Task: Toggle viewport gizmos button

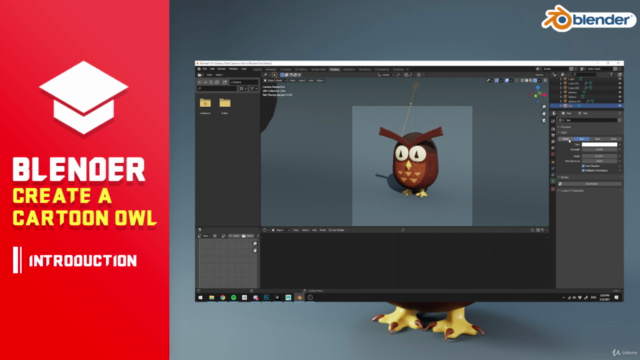Action: point(496,80)
